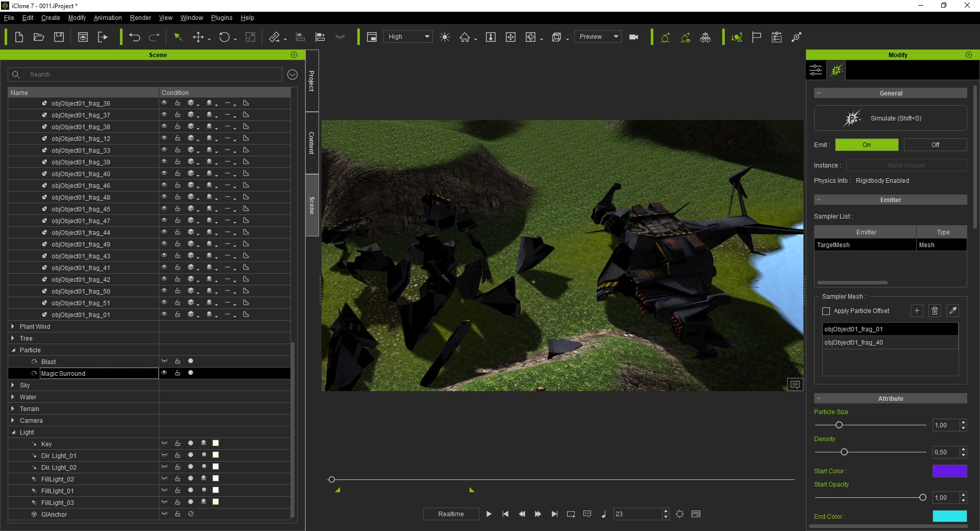This screenshot has width=980, height=531.
Task: Open the Animation menu
Action: click(108, 18)
